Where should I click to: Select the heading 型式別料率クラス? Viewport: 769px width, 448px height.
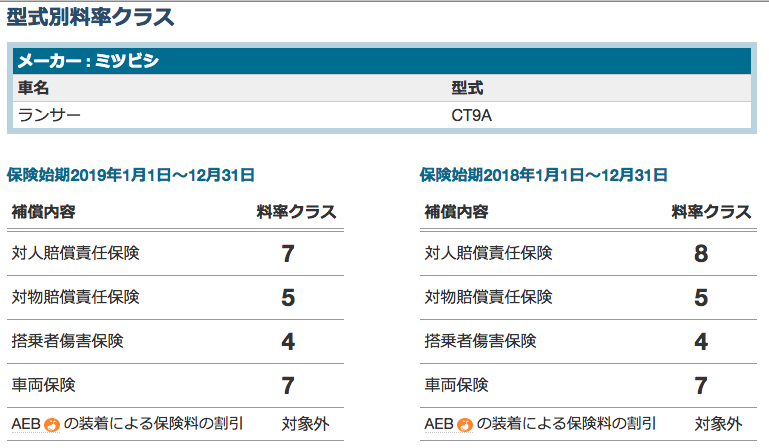(90, 18)
